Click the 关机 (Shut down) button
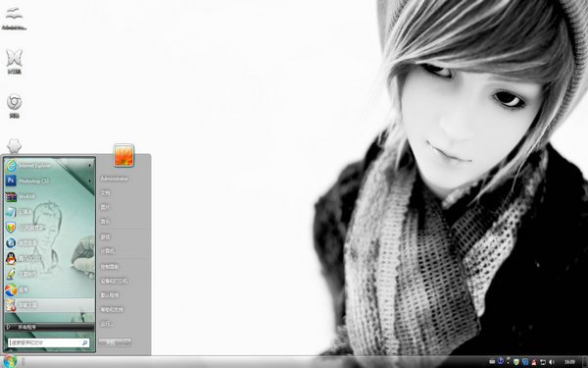The width and height of the screenshot is (588, 368). pos(111,342)
